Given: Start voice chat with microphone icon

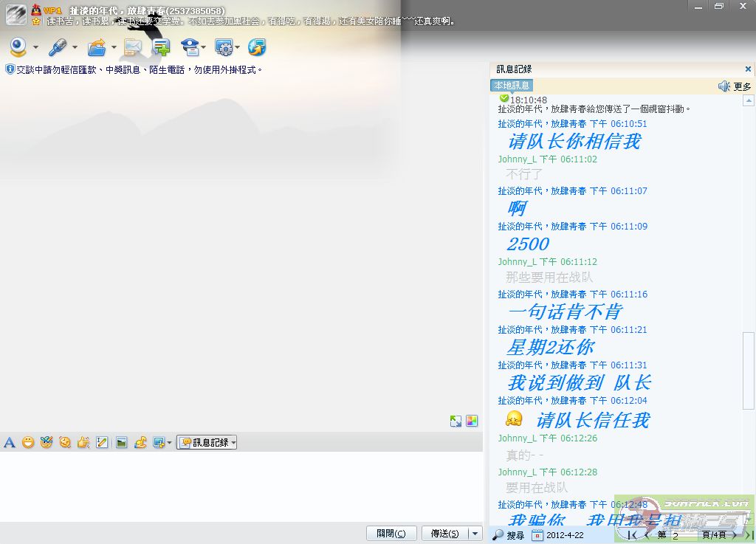Looking at the screenshot, I should click(x=58, y=48).
